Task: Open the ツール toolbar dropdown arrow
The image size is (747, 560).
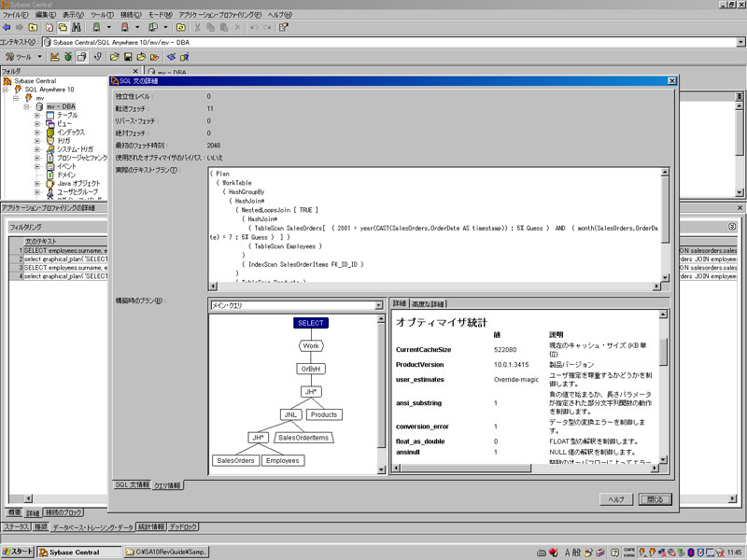Action: click(39, 57)
